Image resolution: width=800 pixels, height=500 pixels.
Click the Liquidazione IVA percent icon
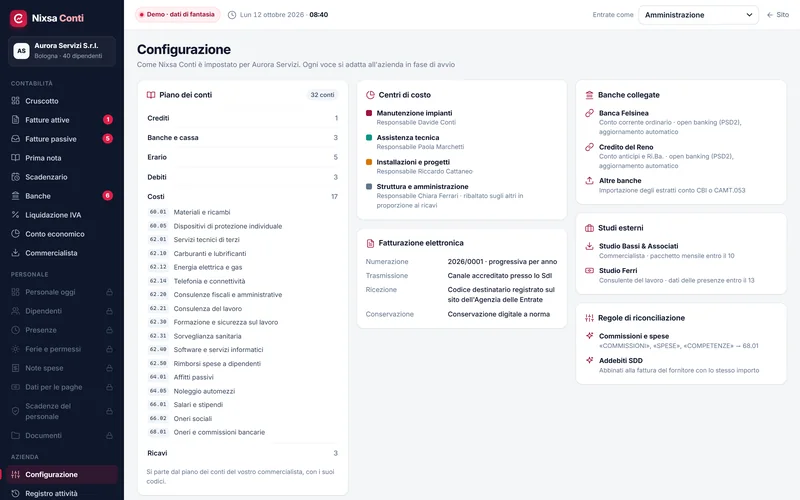15,215
